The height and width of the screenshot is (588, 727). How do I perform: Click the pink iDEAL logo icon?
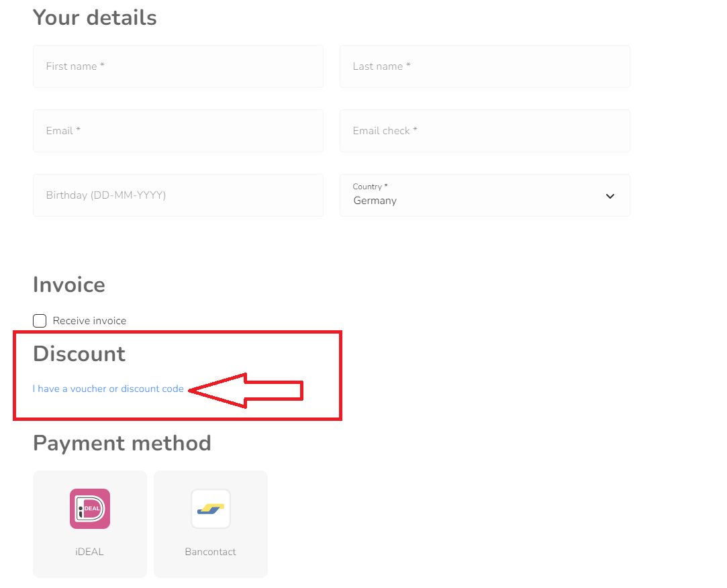(90, 509)
